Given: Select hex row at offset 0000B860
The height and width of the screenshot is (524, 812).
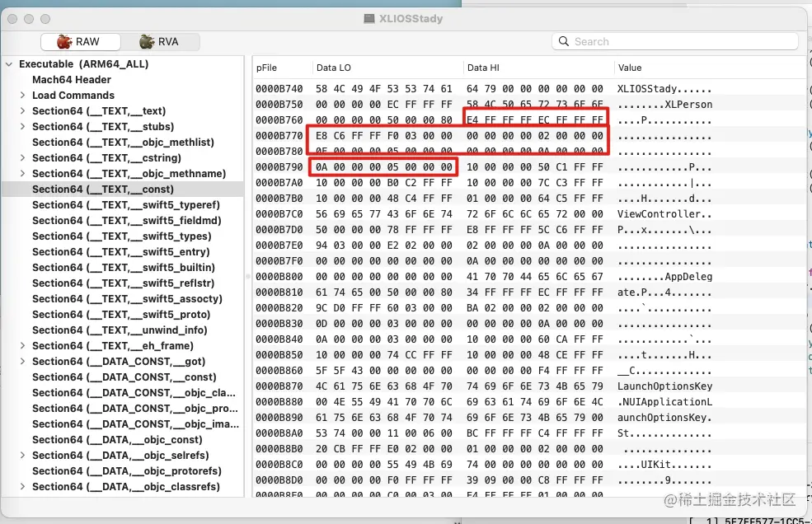Looking at the screenshot, I should pos(528,370).
